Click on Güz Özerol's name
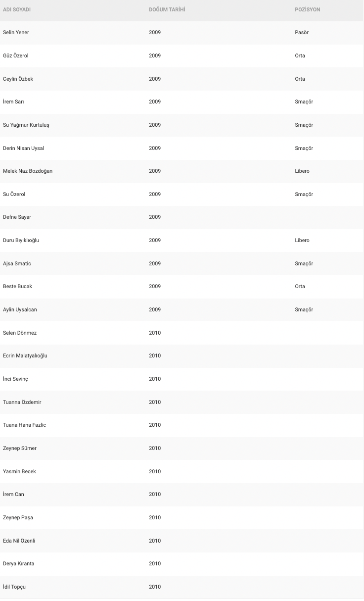The width and height of the screenshot is (364, 601). click(x=16, y=56)
